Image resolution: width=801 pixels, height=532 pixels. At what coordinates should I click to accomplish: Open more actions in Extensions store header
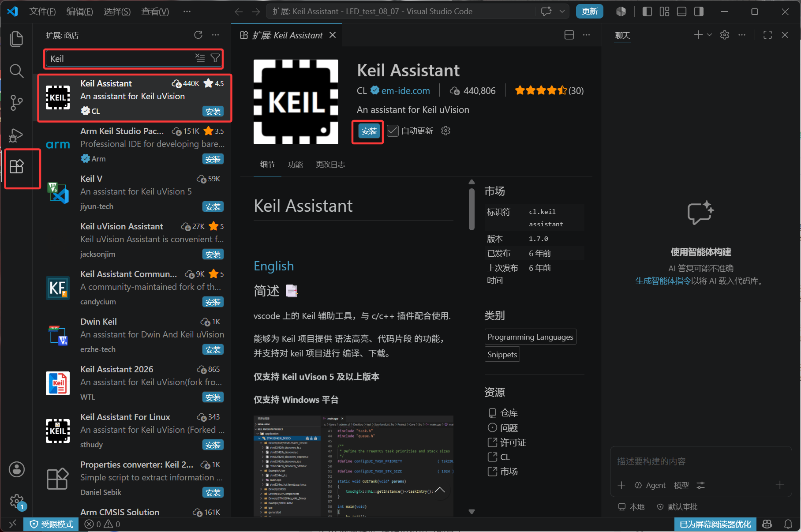click(215, 35)
